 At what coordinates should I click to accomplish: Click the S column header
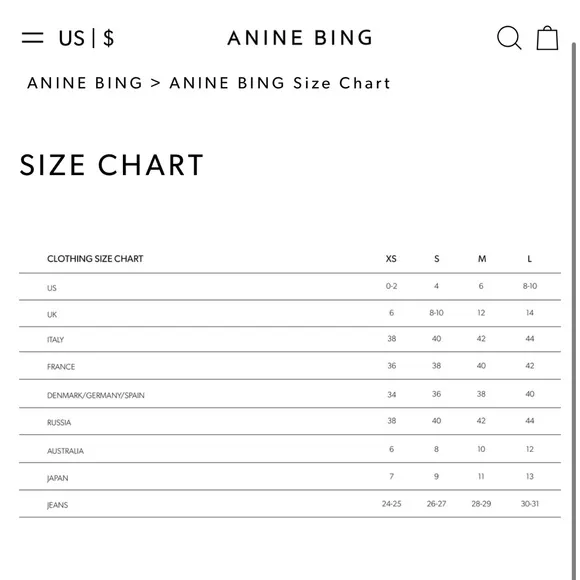pyautogui.click(x=436, y=259)
